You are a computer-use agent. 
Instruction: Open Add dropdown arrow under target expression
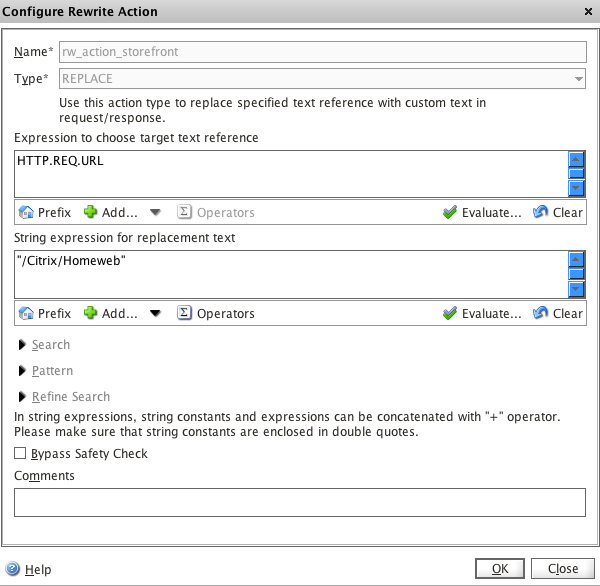155,212
